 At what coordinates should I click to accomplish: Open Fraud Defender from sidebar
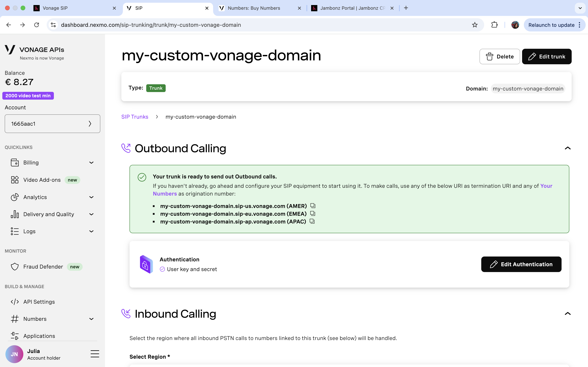(x=43, y=266)
